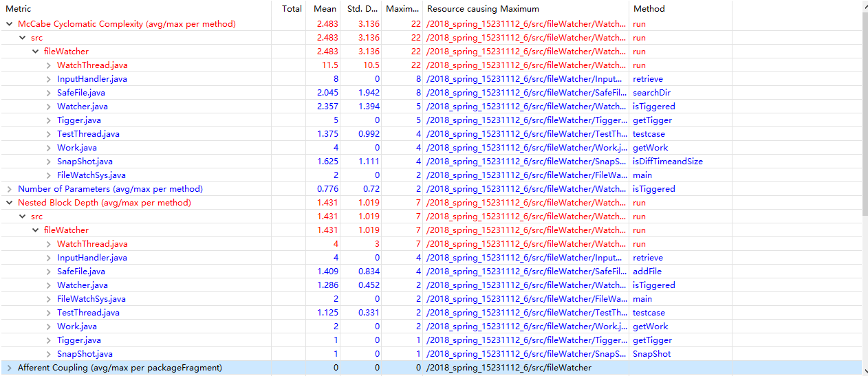Click the searchDir method cell
Viewport: 868px width, 376px height.
[x=651, y=93]
